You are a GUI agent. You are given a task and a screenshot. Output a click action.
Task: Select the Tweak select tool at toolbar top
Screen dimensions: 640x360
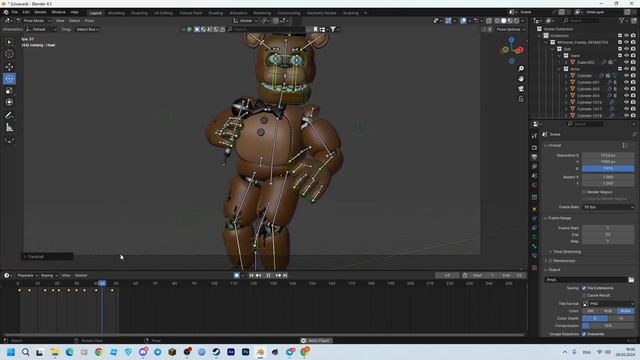tap(9, 42)
